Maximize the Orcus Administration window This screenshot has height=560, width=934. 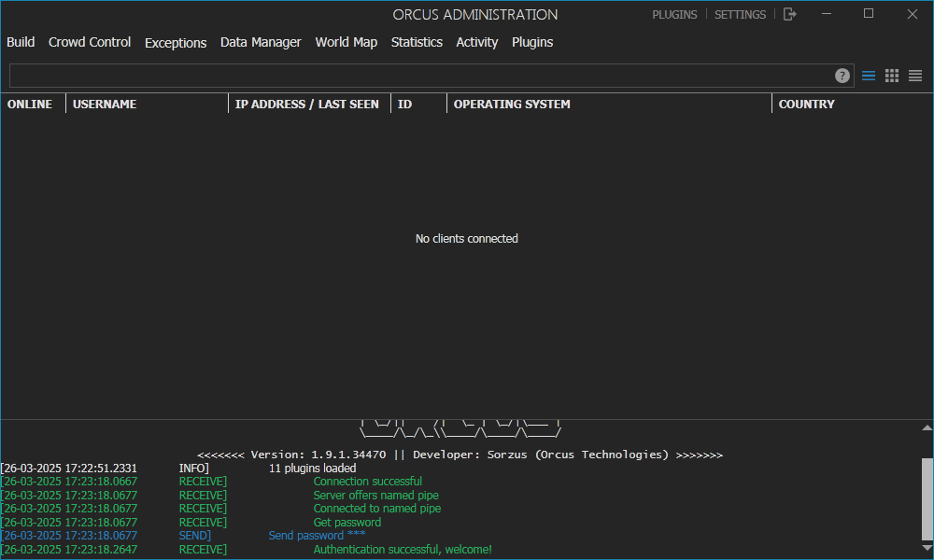pyautogui.click(x=869, y=14)
